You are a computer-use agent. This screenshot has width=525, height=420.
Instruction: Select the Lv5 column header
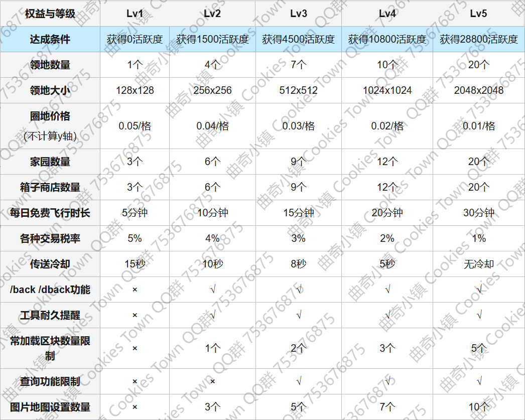pyautogui.click(x=478, y=14)
